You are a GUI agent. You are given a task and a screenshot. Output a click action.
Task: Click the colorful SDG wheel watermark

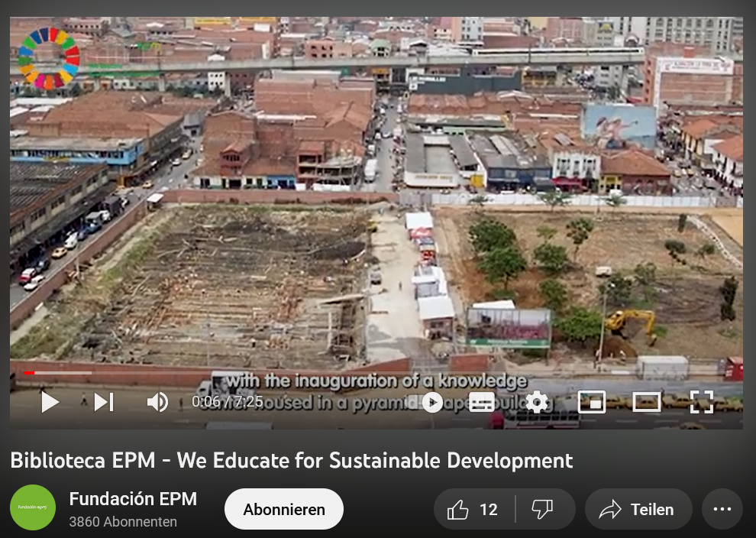pos(49,58)
